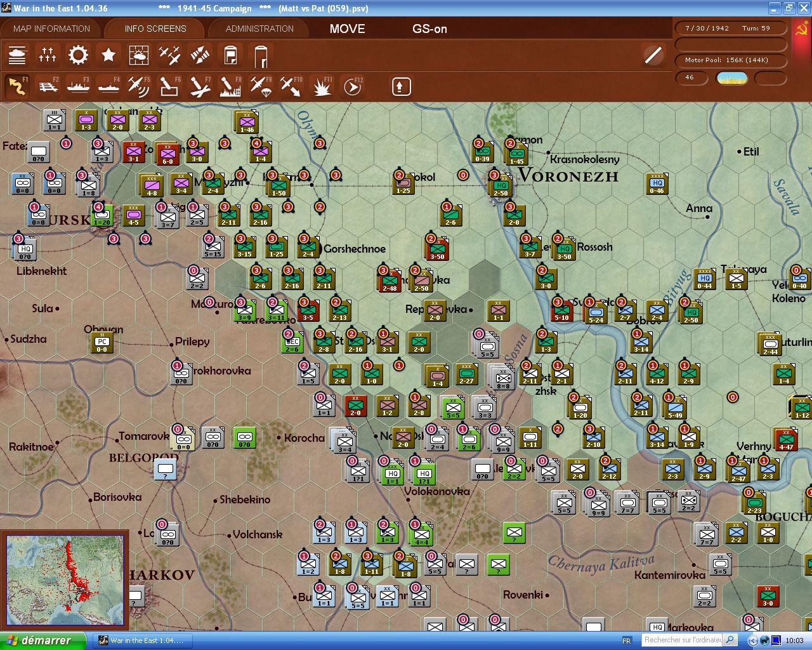
Task: Click the Kantemirovka town label
Action: pos(670,575)
